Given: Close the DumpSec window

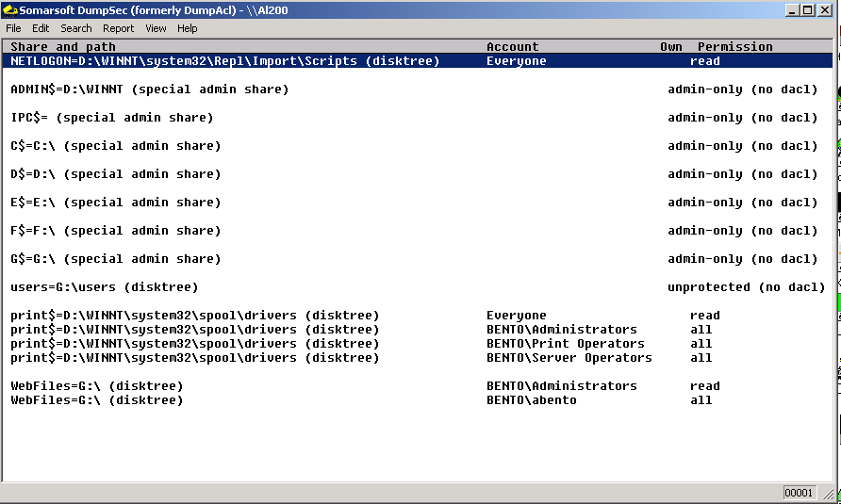Looking at the screenshot, I should coord(825,9).
